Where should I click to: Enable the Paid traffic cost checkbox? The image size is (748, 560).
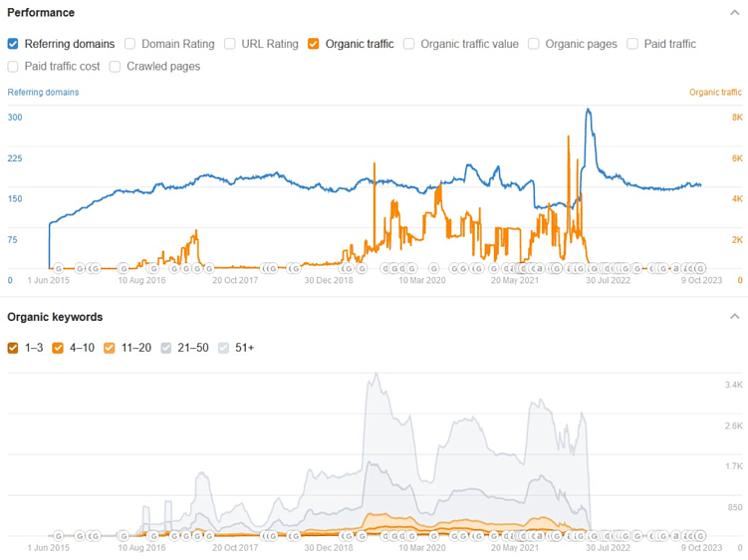13,67
